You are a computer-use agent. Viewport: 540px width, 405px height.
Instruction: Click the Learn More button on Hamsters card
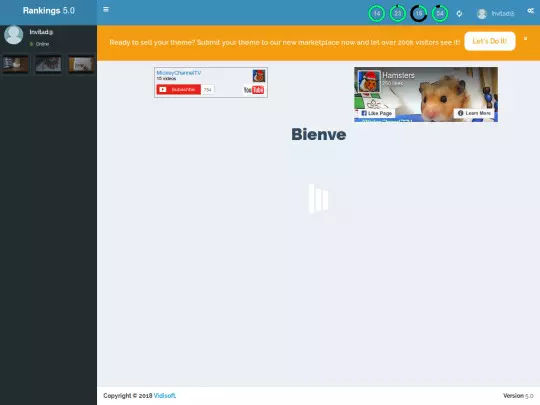[x=474, y=113]
